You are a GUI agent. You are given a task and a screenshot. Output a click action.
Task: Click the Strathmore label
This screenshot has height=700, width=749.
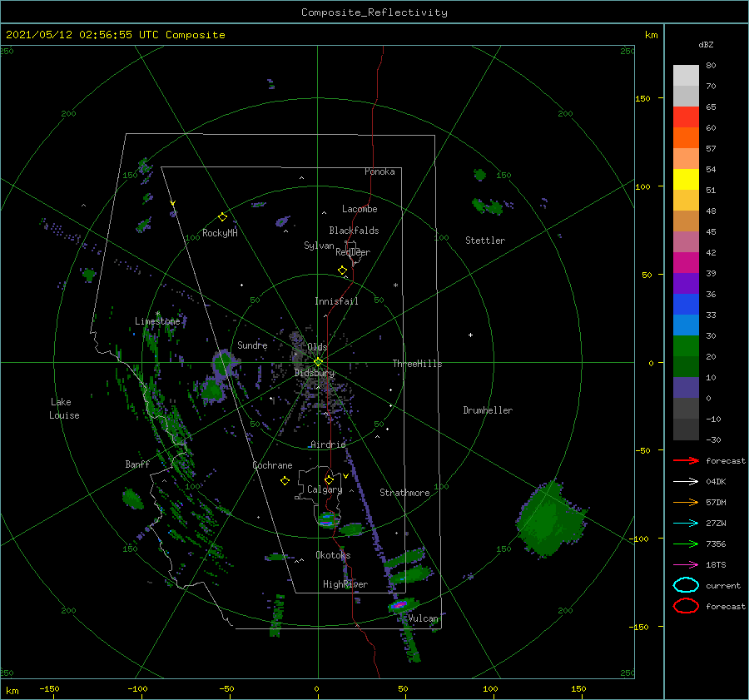pyautogui.click(x=404, y=493)
